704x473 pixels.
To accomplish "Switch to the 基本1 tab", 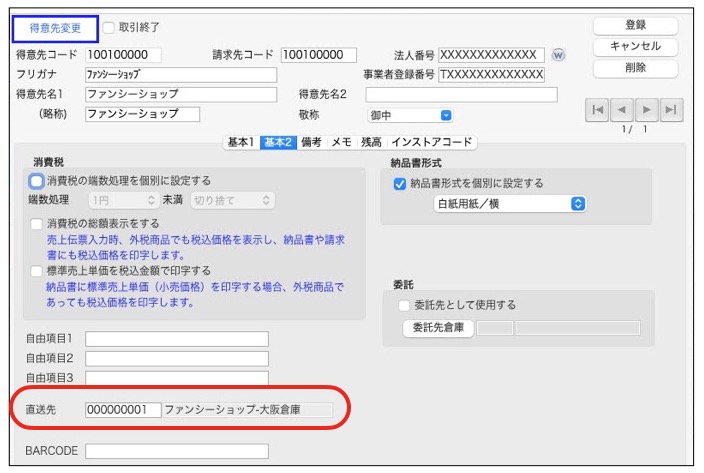I will click(x=241, y=143).
